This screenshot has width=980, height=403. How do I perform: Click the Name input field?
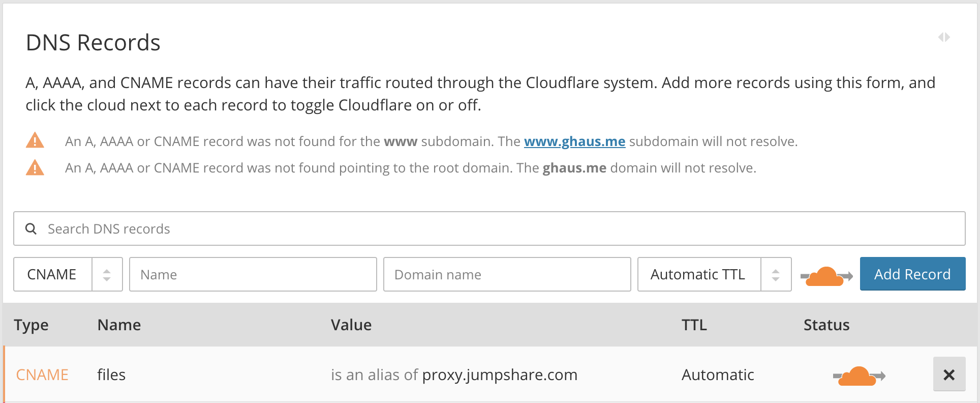[253, 274]
